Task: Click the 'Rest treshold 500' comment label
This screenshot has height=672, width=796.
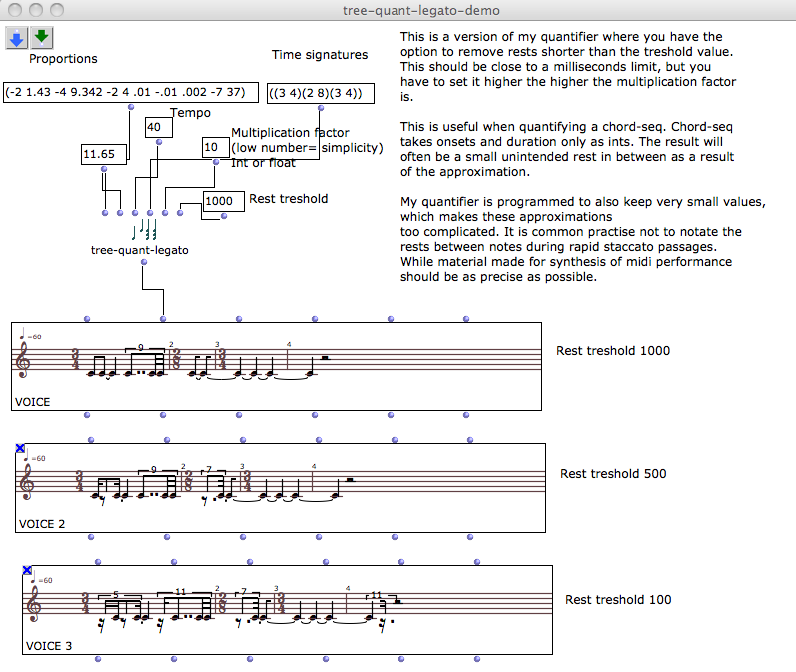Action: 612,473
